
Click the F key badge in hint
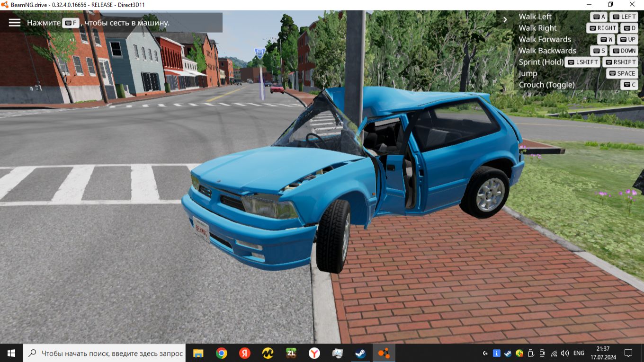(71, 22)
